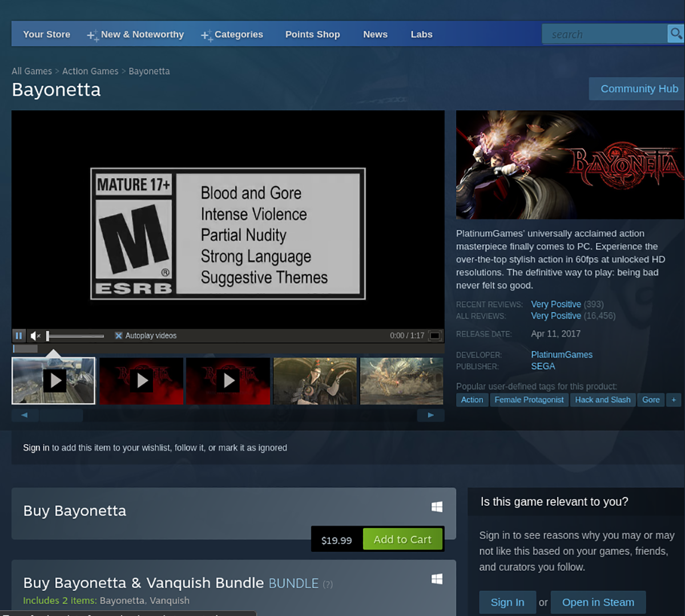The width and height of the screenshot is (685, 616).
Task: Open bundle info question mark
Action: pyautogui.click(x=328, y=584)
